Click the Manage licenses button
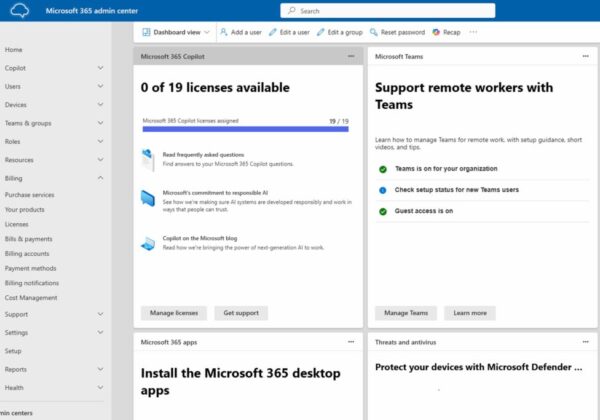The height and width of the screenshot is (420, 600). point(174,313)
